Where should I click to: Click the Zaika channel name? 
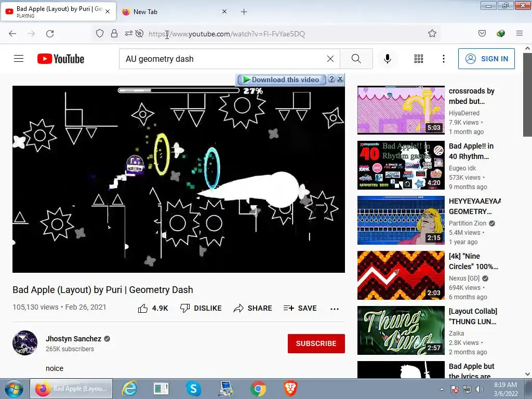(456, 333)
